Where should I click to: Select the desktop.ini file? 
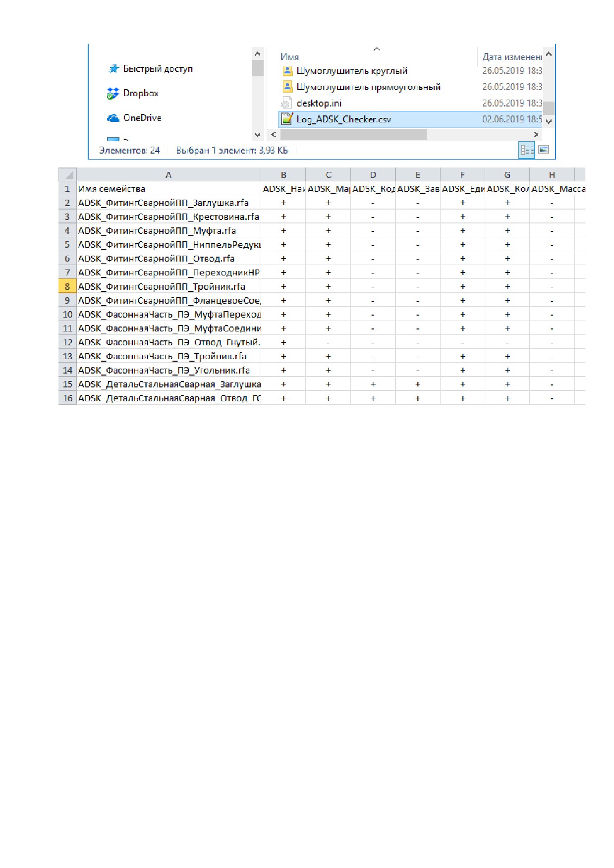tap(319, 104)
